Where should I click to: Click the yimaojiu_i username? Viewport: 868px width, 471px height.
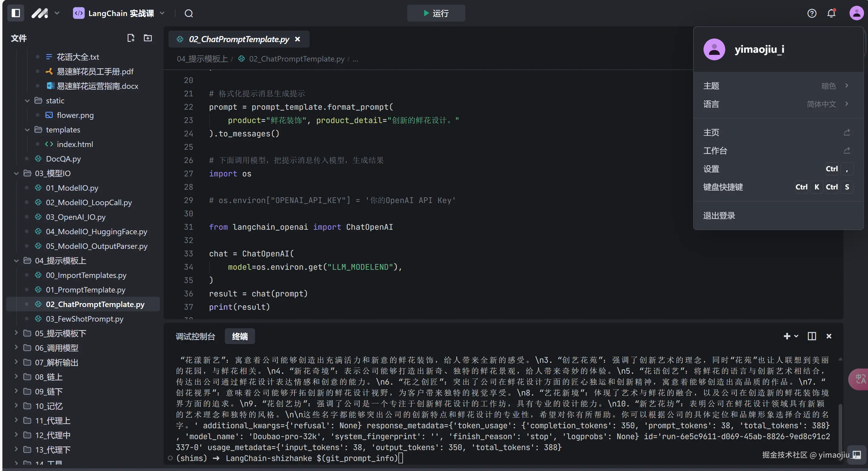[760, 49]
